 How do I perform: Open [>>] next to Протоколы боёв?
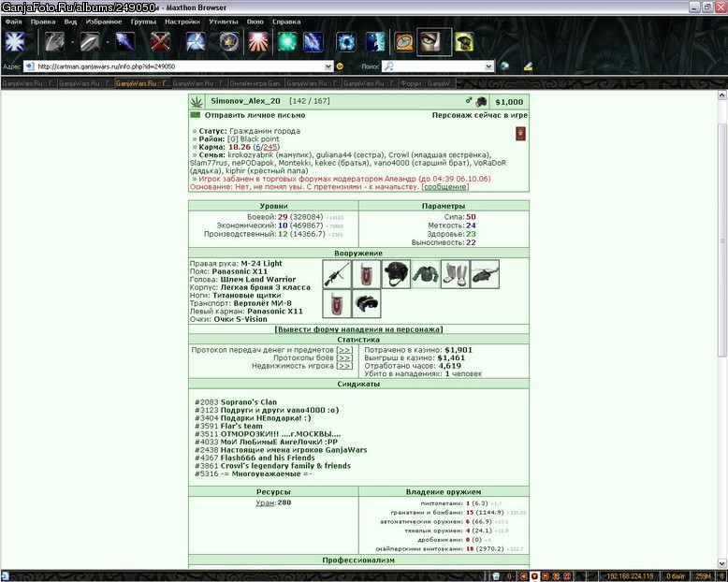tap(344, 357)
